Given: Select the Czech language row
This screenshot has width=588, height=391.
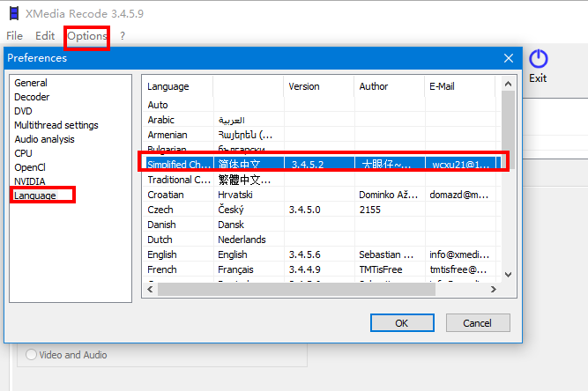Looking at the screenshot, I should point(322,210).
